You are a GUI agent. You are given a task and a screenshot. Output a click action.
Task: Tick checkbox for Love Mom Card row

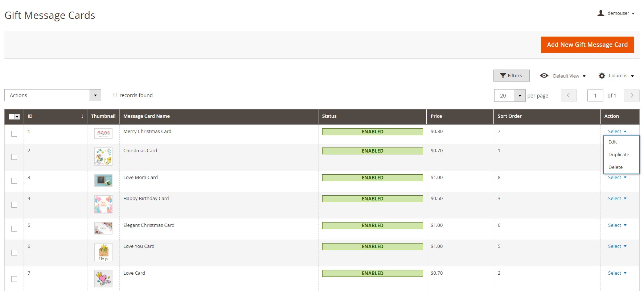click(x=14, y=181)
